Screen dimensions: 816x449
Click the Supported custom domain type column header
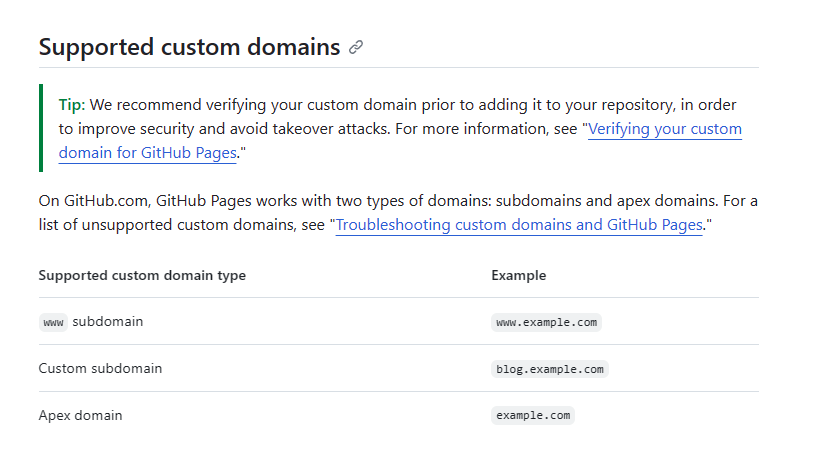click(x=142, y=275)
